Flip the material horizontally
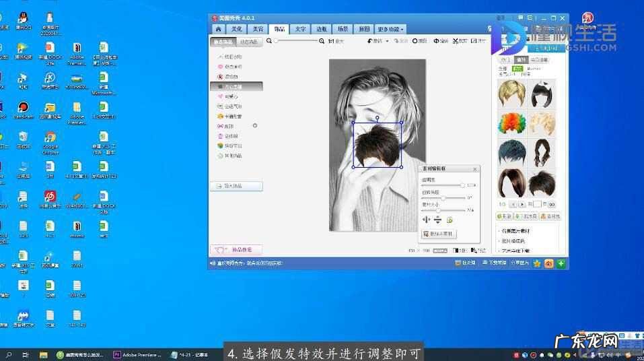 426,220
